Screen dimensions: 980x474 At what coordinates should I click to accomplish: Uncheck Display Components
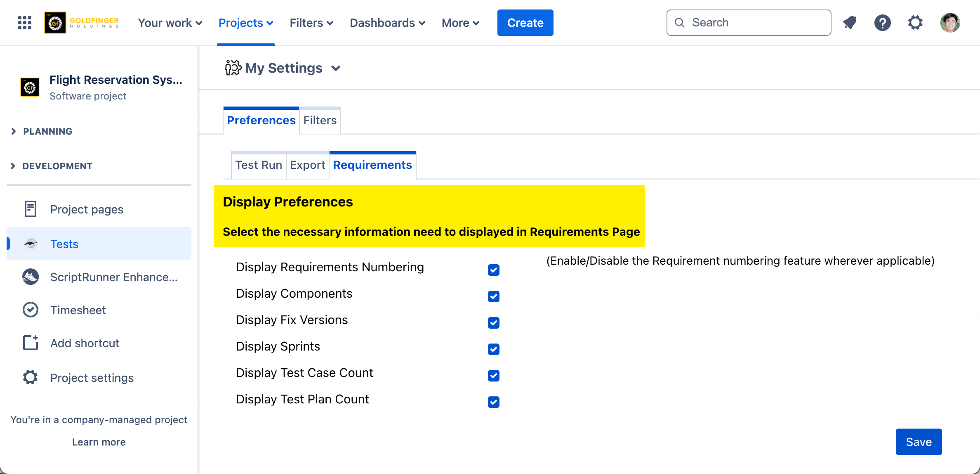tap(493, 296)
